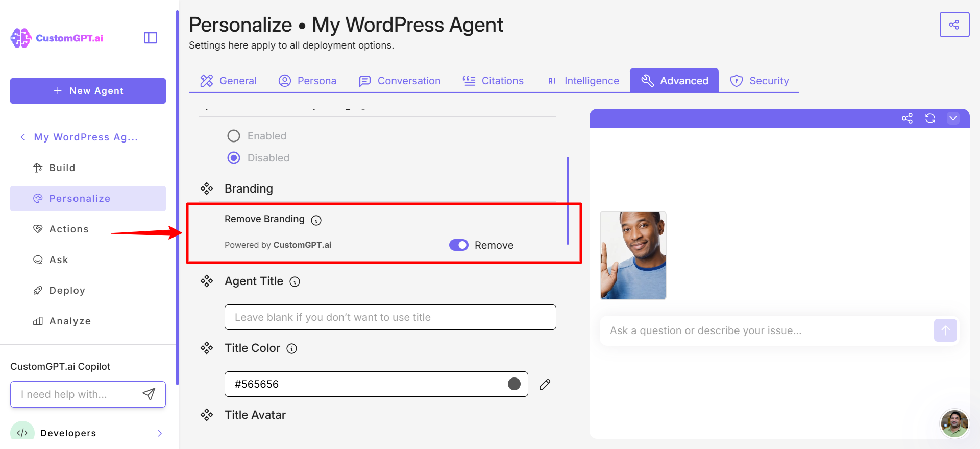Open support chat avatar bubble
The width and height of the screenshot is (980, 449).
[954, 423]
